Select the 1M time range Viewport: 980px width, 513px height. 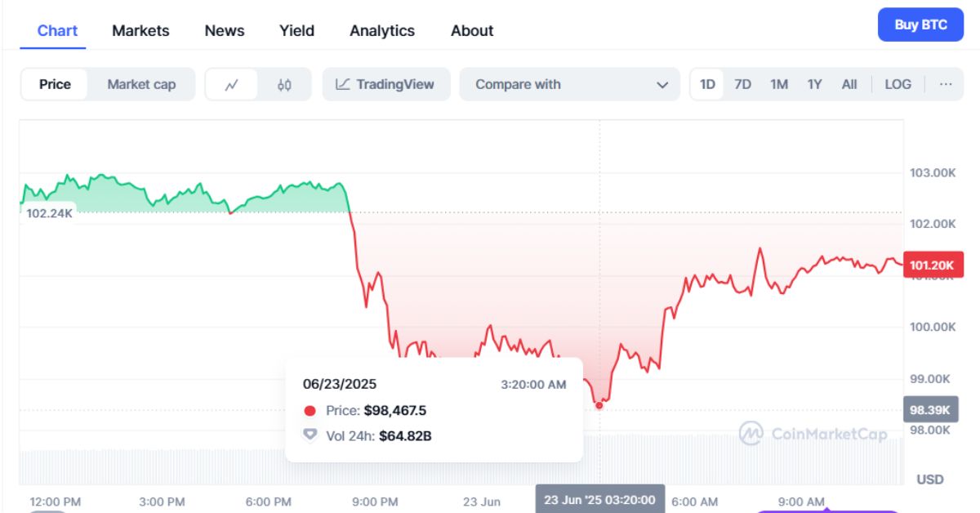[x=779, y=84]
